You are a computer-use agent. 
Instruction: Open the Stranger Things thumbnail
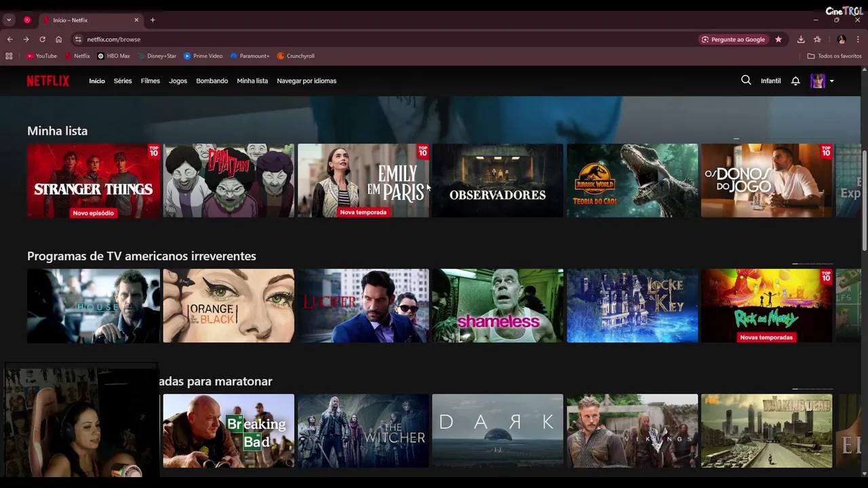pyautogui.click(x=93, y=180)
